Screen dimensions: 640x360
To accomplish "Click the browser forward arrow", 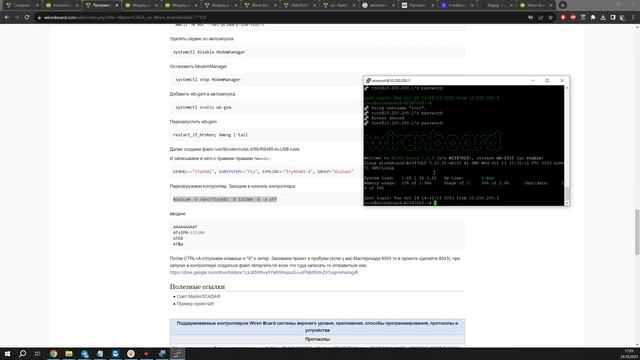I will (x=17, y=18).
